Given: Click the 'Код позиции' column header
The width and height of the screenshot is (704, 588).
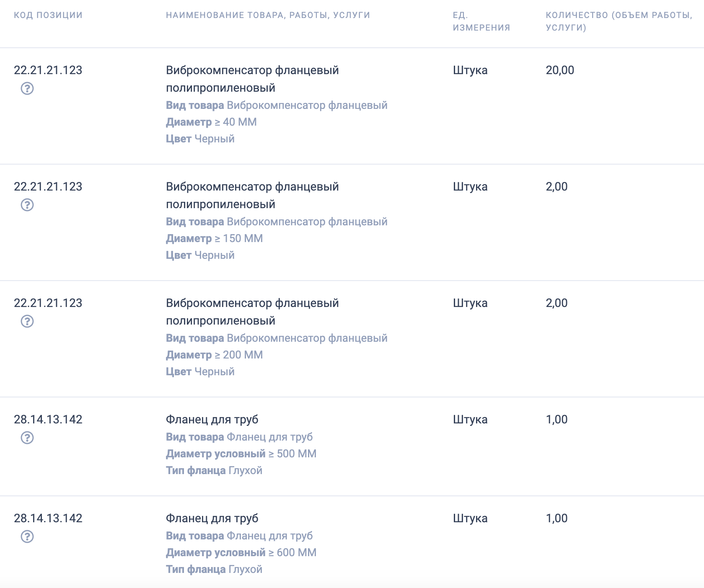Looking at the screenshot, I should [48, 15].
